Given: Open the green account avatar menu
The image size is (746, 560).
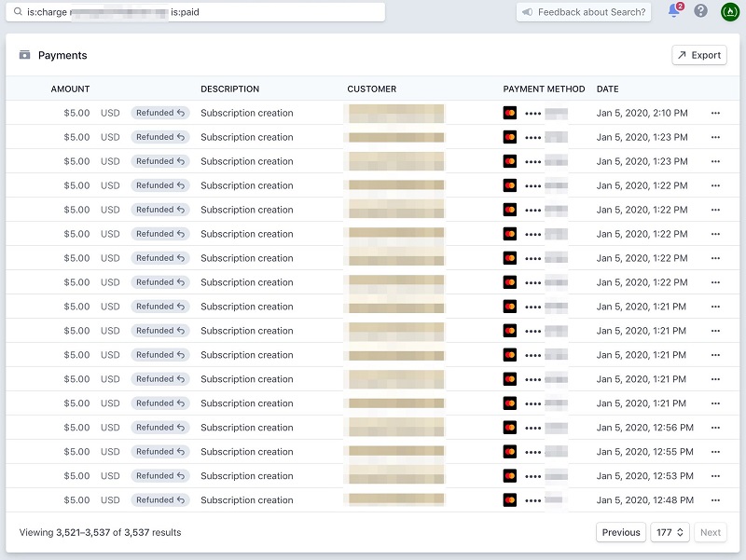Looking at the screenshot, I should tap(729, 11).
